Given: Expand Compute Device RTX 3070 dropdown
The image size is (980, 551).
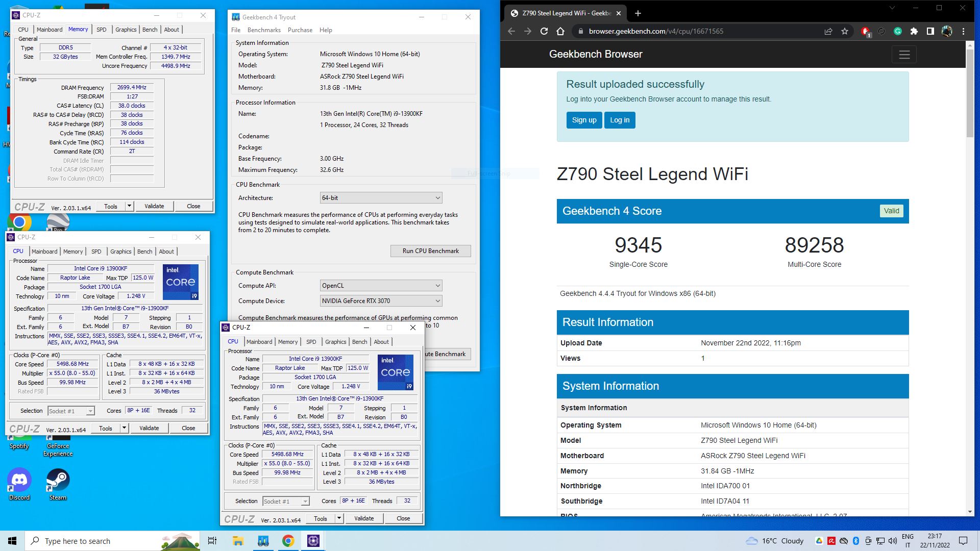Looking at the screenshot, I should point(381,301).
